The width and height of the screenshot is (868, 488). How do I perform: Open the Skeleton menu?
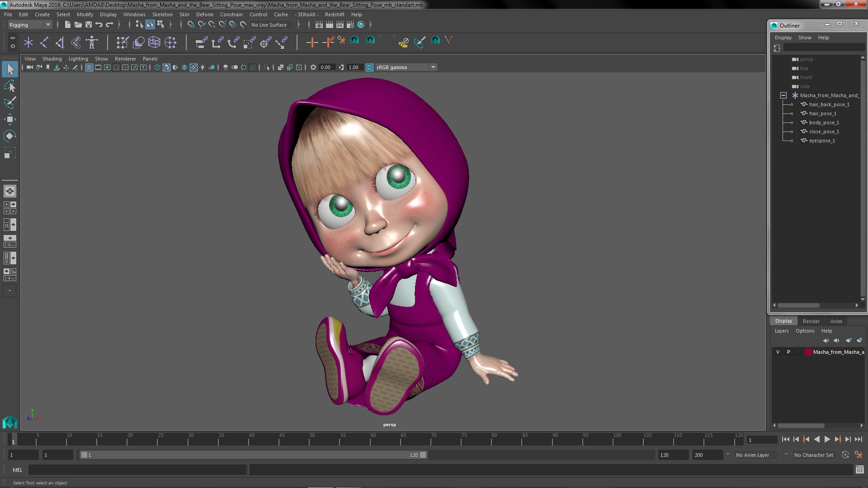pos(162,14)
